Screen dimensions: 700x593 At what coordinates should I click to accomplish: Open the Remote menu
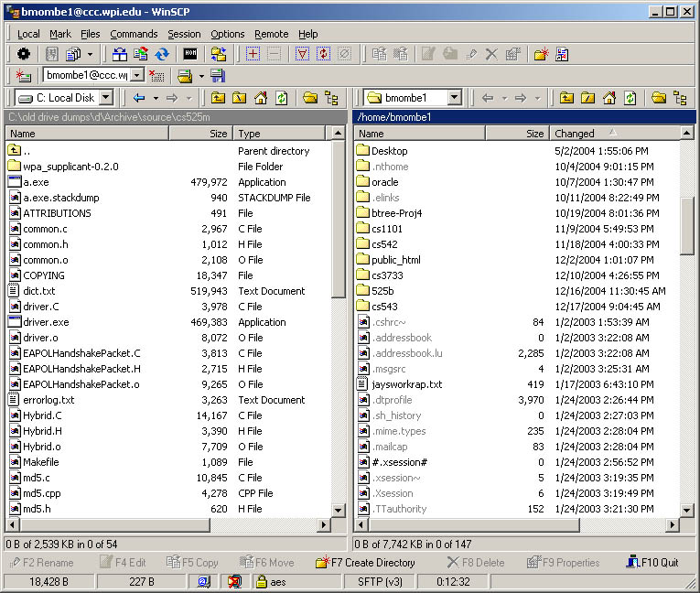(272, 34)
